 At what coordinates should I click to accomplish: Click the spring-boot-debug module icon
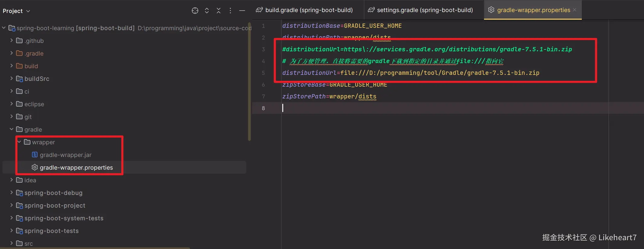click(19, 193)
